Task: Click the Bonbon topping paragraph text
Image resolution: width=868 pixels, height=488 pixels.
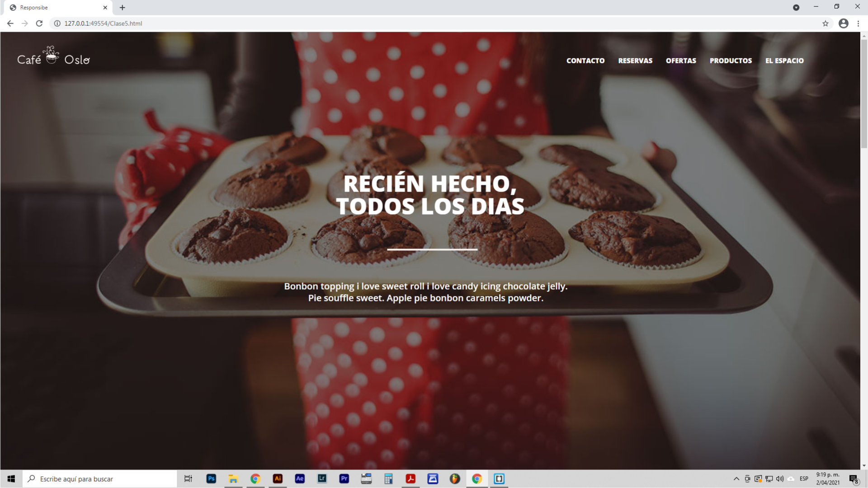Action: click(425, 292)
